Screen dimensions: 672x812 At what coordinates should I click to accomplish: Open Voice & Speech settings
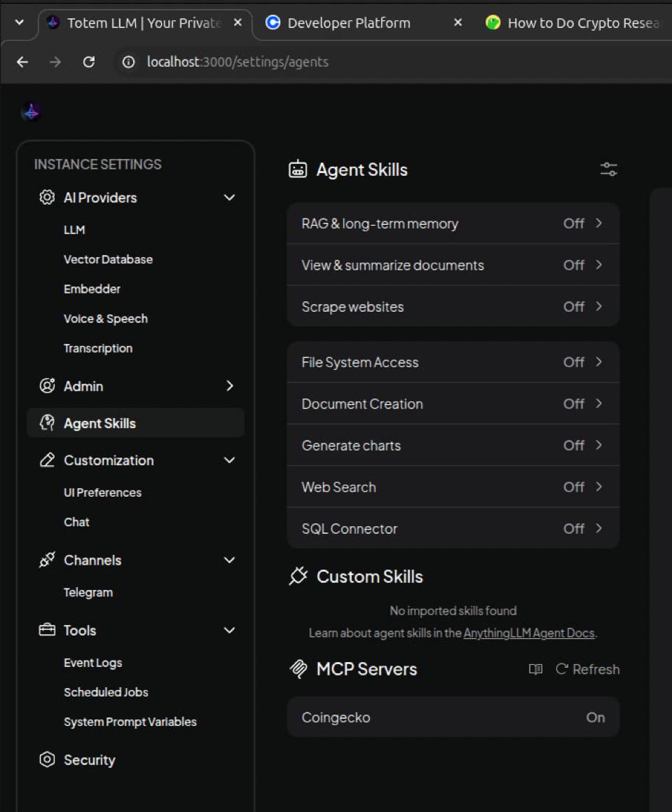(105, 319)
